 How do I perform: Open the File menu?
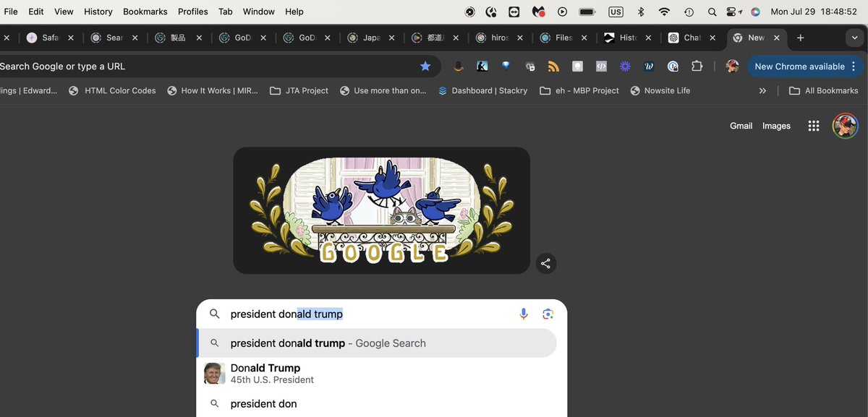11,12
